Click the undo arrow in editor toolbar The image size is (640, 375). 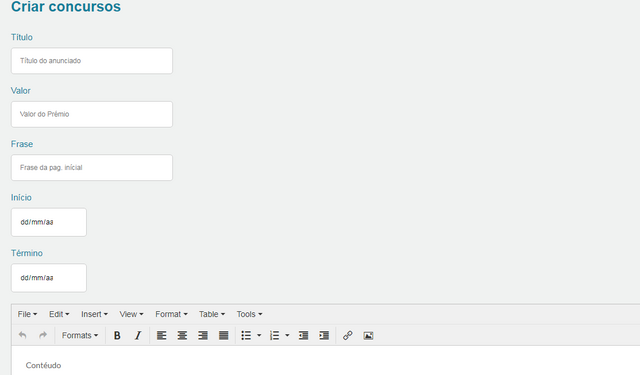[x=22, y=335]
